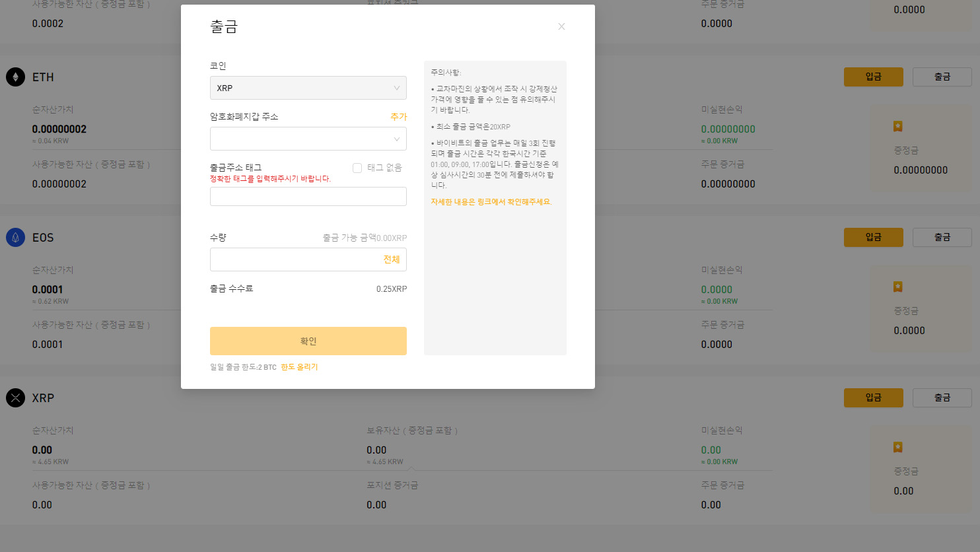
Task: Select the 출금 가능 금액 0.00XRP text
Action: click(x=365, y=238)
